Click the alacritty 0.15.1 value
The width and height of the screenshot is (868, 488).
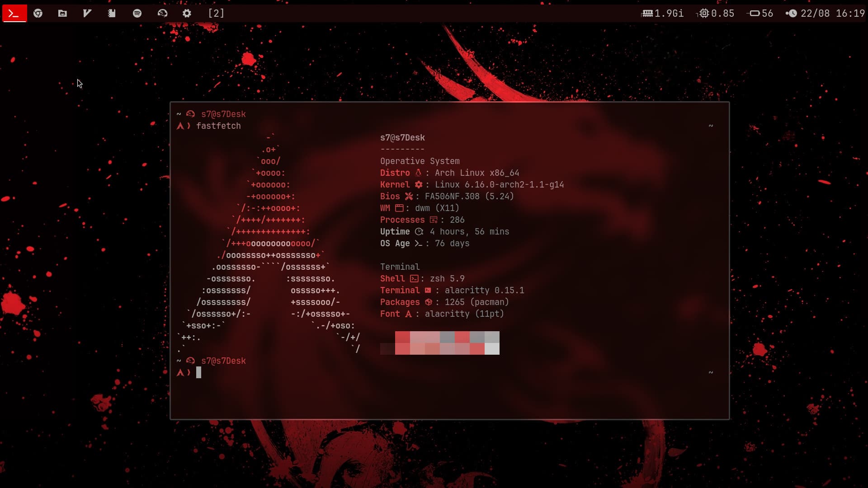(x=484, y=290)
